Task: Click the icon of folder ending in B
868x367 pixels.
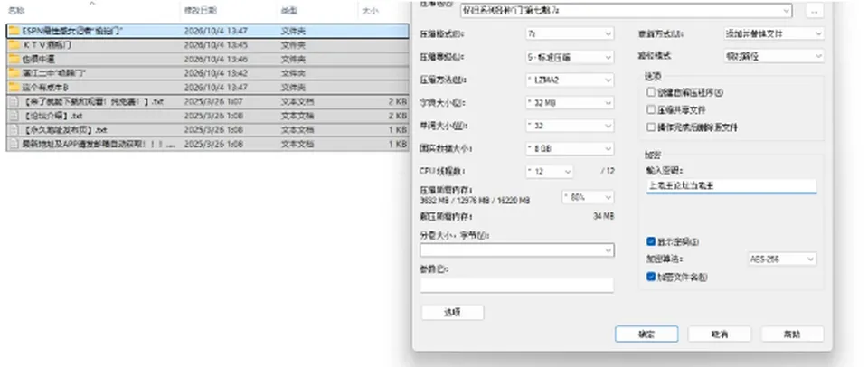Action: point(14,88)
